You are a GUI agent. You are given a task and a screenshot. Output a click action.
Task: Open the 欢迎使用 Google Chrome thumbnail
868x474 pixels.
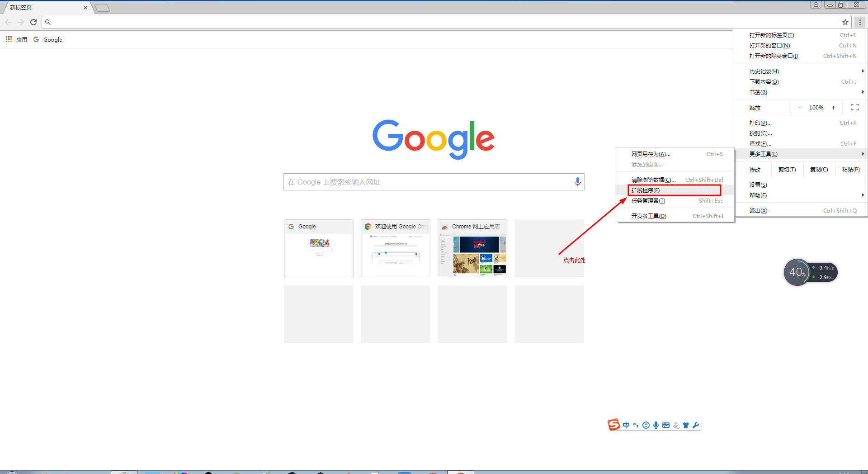click(396, 248)
